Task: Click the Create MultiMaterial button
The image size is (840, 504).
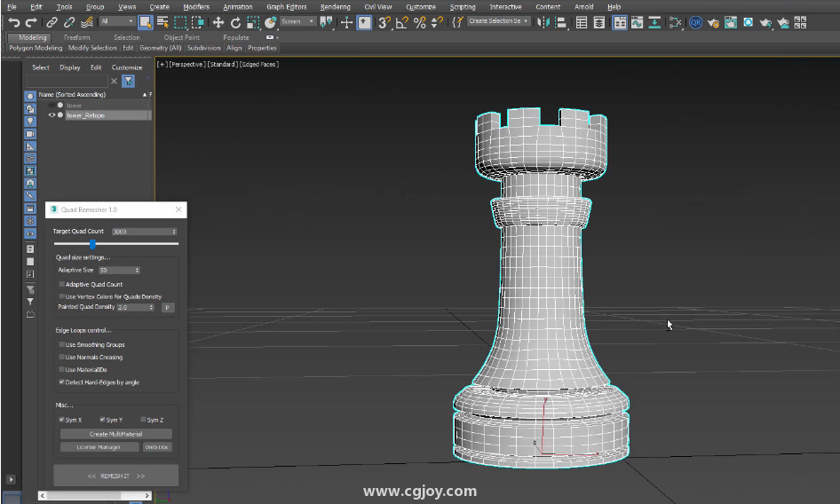Action: coord(115,434)
